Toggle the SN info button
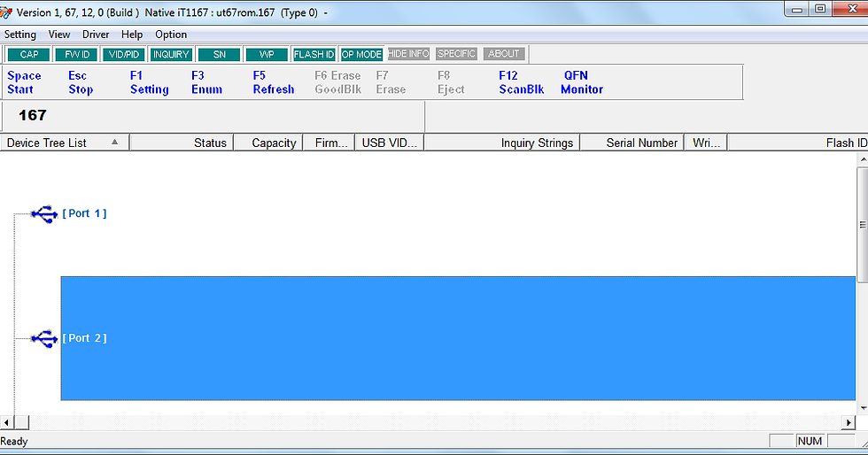 220,54
